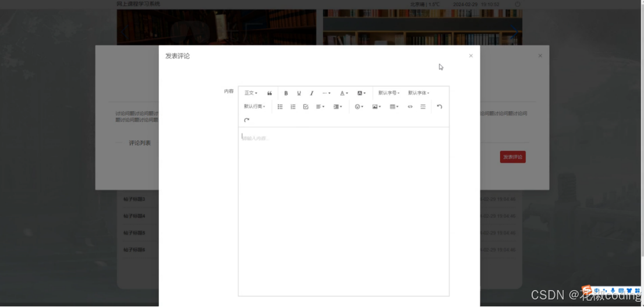This screenshot has width=644, height=307.
Task: Open the 默认字号 font size dropdown
Action: [389, 93]
